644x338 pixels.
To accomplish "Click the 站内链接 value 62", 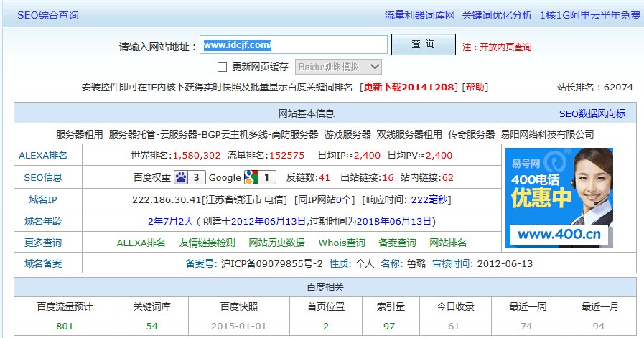I will point(448,177).
